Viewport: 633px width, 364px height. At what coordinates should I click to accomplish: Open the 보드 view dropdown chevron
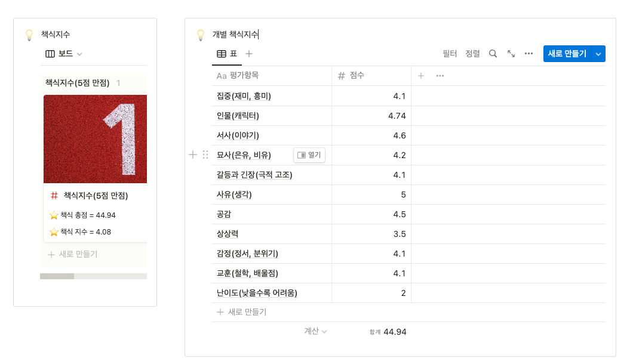tap(79, 53)
